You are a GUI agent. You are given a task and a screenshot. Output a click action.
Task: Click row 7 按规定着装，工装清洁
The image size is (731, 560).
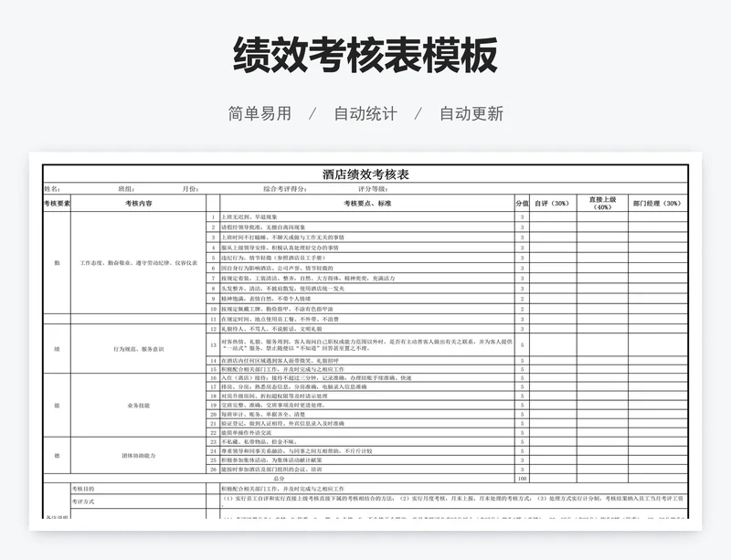point(367,279)
